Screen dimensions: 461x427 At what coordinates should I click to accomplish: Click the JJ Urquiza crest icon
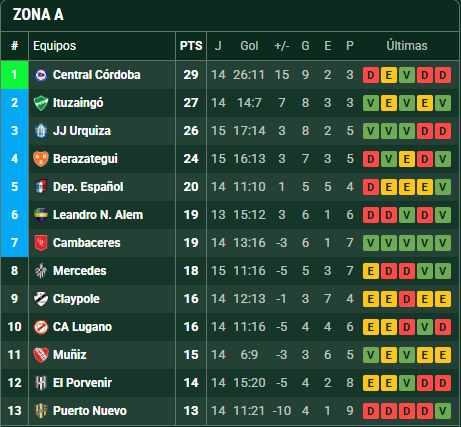coord(41,131)
